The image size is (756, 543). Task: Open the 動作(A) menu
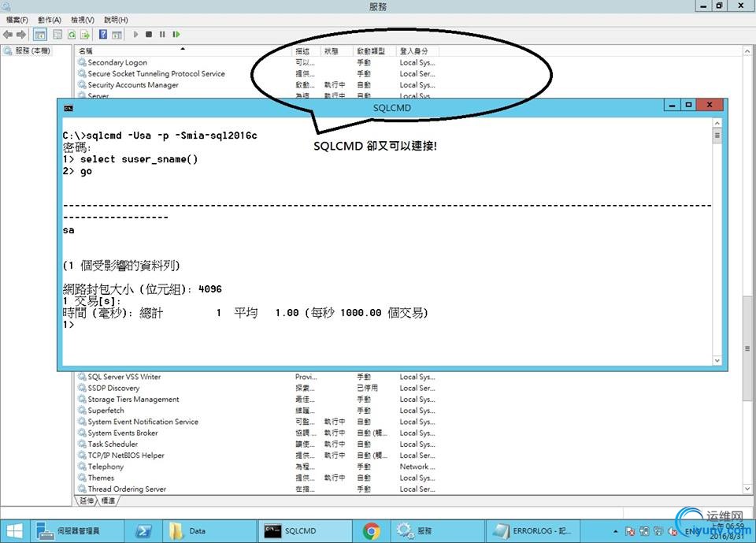click(50, 20)
